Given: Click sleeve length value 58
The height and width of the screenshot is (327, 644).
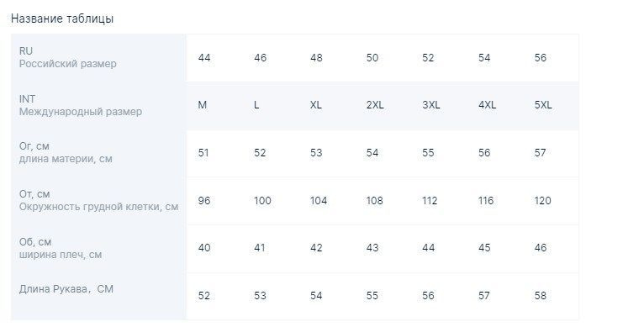Looking at the screenshot, I should (x=541, y=295).
